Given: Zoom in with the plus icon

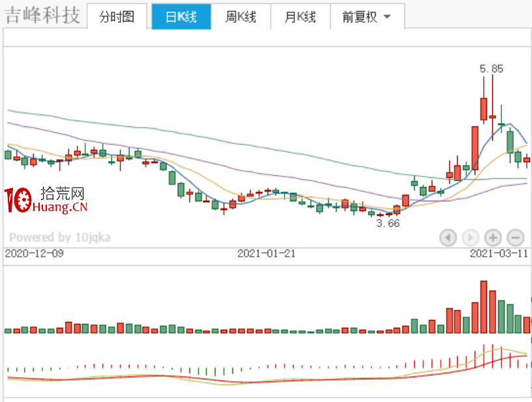Looking at the screenshot, I should [x=493, y=237].
